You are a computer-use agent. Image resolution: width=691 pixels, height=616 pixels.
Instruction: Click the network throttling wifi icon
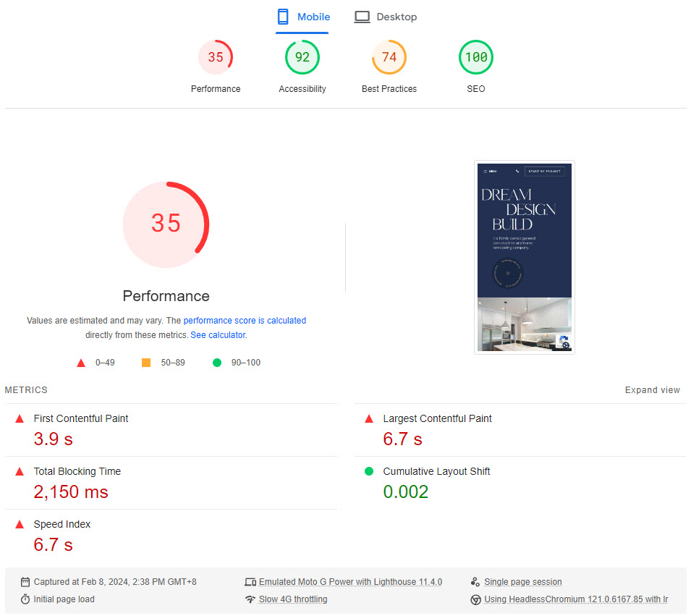click(250, 599)
